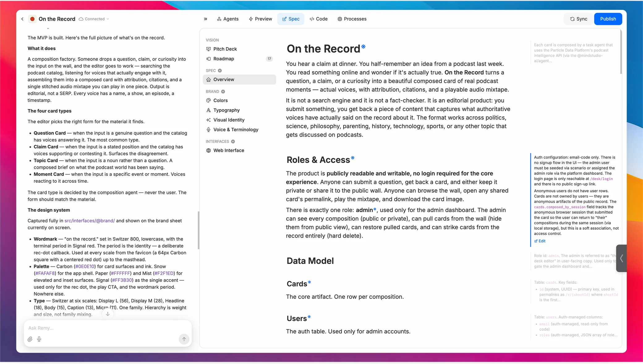Expand the Table cards annotation
Image resolution: width=643 pixels, height=364 pixels.
pyautogui.click(x=575, y=291)
